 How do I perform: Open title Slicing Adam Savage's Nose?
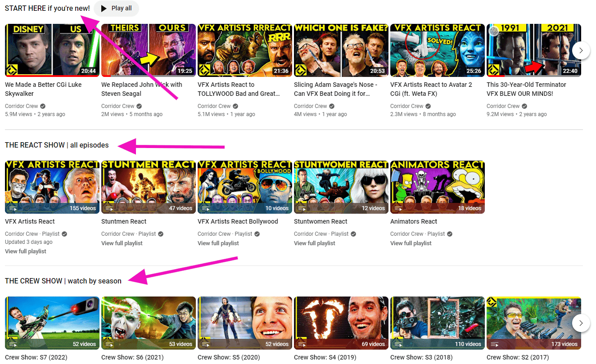(335, 89)
